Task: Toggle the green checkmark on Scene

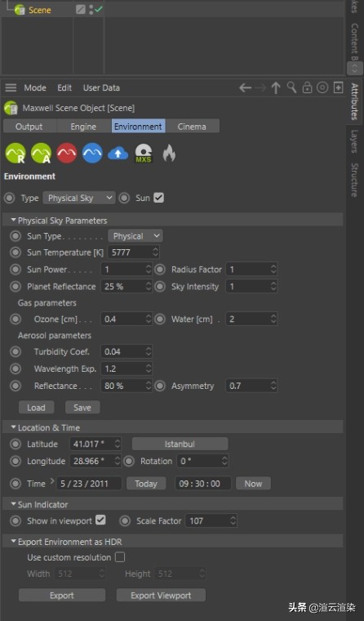Action: tap(99, 9)
